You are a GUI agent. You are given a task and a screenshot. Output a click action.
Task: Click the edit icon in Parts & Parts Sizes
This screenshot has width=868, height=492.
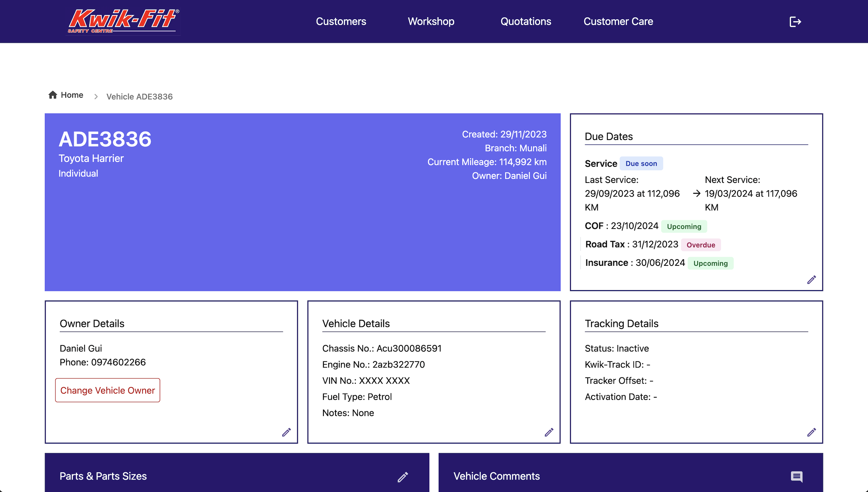(403, 476)
